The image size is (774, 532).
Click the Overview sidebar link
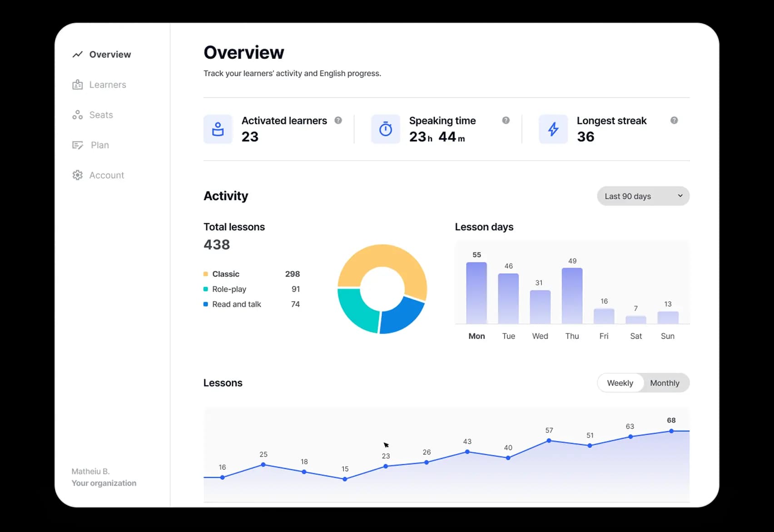110,54
